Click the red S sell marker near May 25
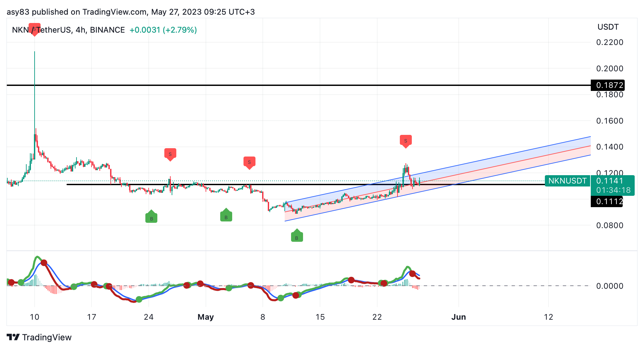The height and width of the screenshot is (349, 644). (x=405, y=141)
